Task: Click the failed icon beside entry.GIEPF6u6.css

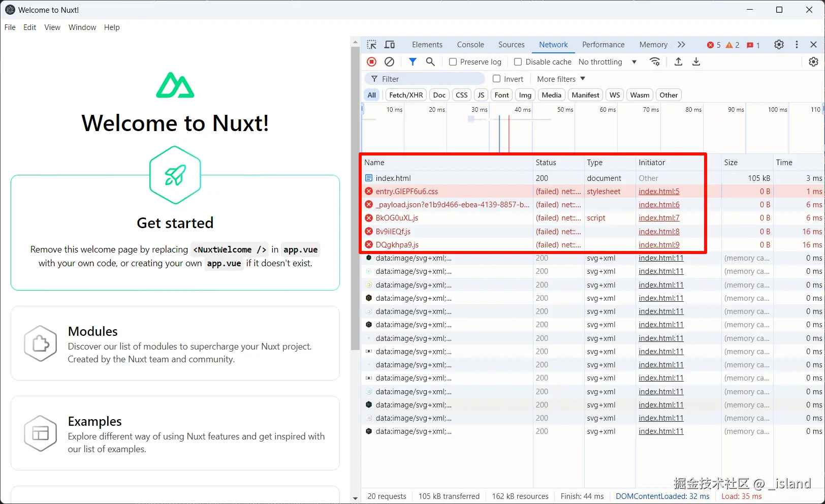Action: (369, 192)
